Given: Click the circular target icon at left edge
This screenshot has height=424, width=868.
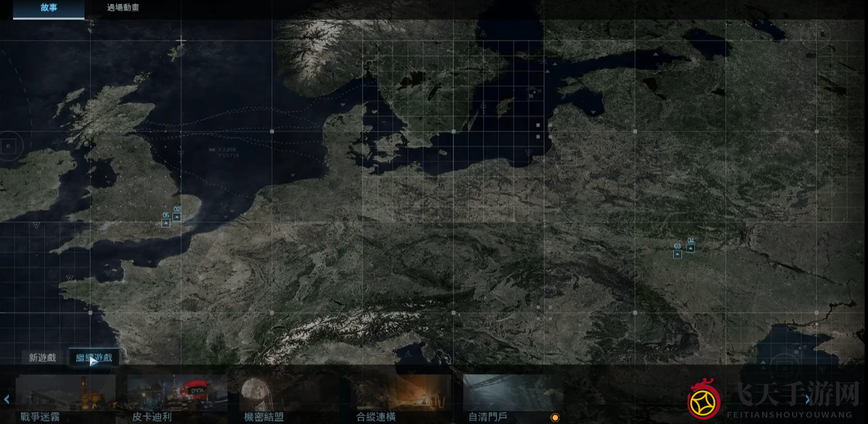Looking at the screenshot, I should pyautogui.click(x=9, y=146).
